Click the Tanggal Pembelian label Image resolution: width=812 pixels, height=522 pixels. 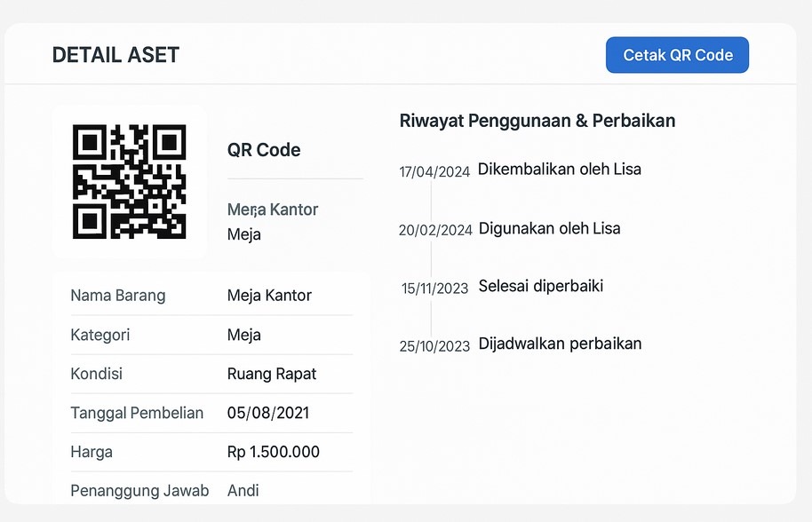pos(137,413)
